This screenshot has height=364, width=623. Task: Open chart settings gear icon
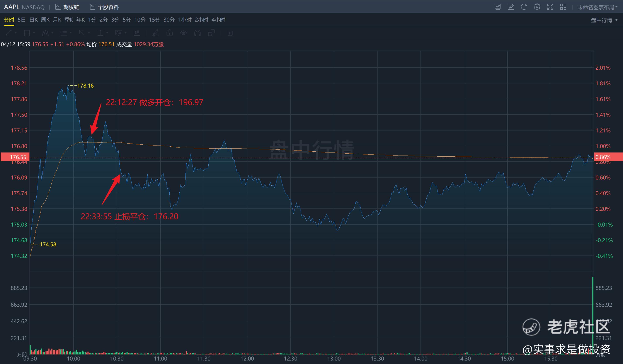pos(537,7)
